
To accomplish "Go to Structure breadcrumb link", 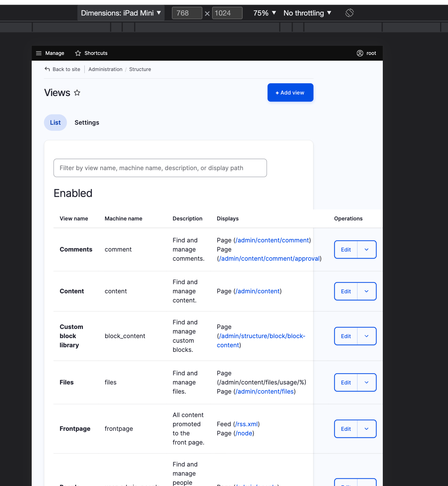I will [140, 69].
